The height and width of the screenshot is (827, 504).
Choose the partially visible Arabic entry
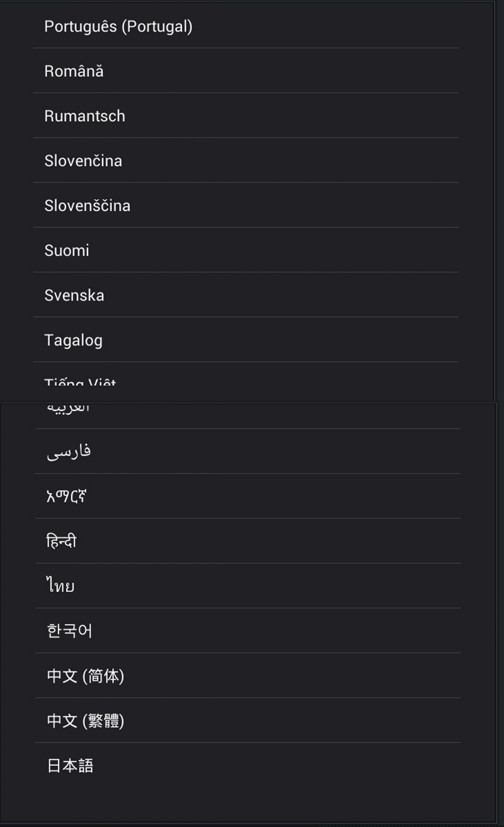[248, 416]
